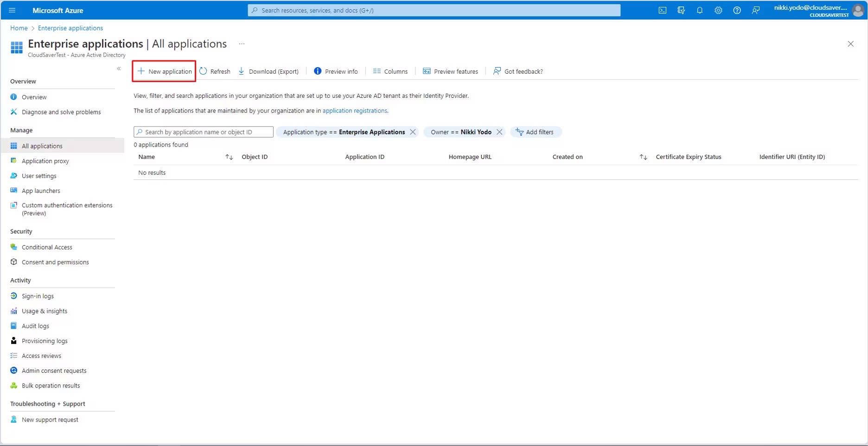Open portal settings gear

point(718,10)
